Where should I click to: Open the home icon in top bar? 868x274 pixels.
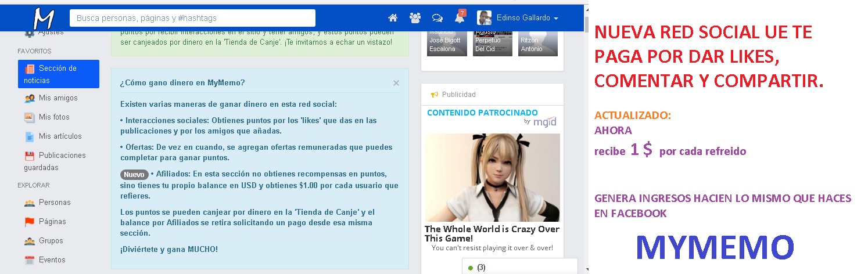[393, 18]
